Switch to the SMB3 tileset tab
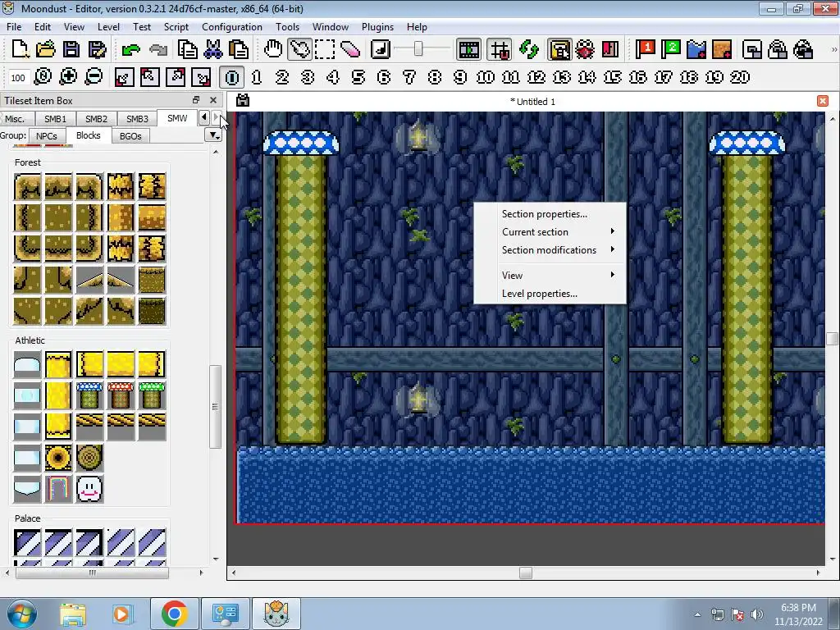Image resolution: width=840 pixels, height=630 pixels. coord(137,119)
